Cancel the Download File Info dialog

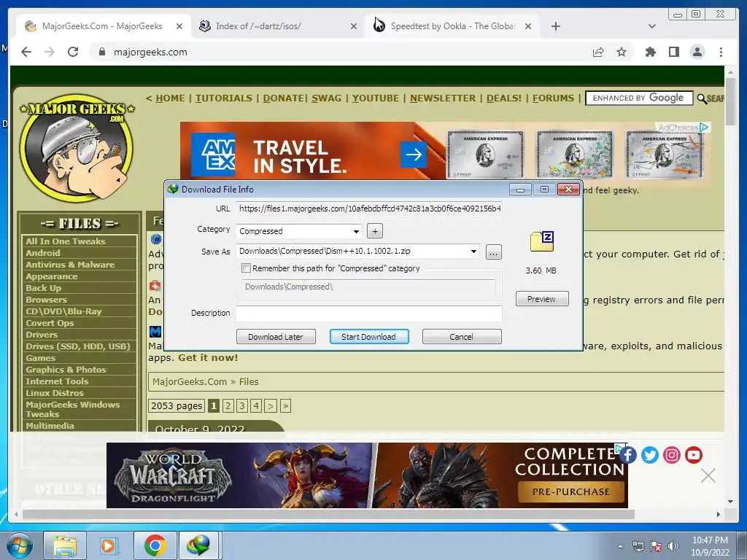[462, 337]
